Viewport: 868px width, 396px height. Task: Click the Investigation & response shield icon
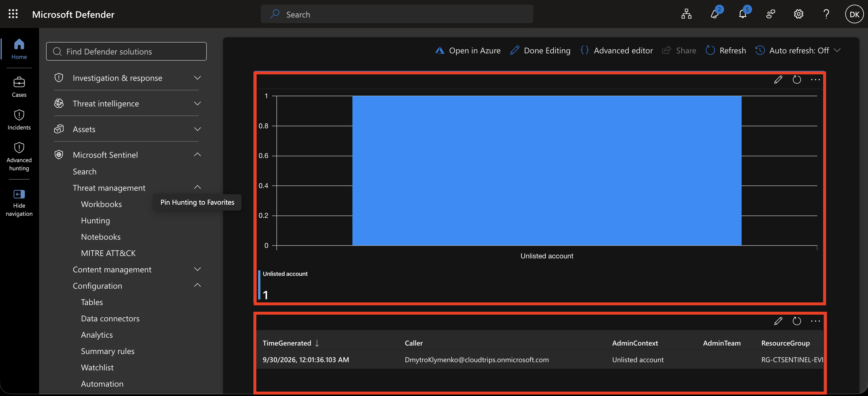coord(59,78)
